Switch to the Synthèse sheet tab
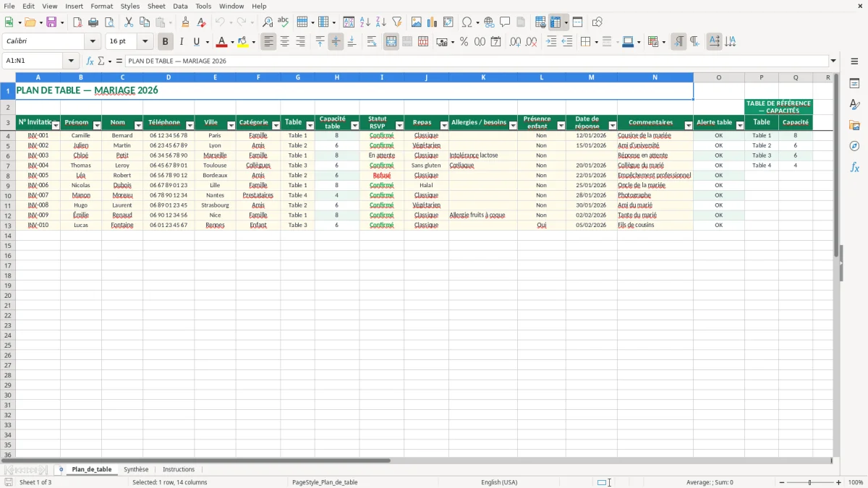868x488 pixels. click(x=136, y=469)
